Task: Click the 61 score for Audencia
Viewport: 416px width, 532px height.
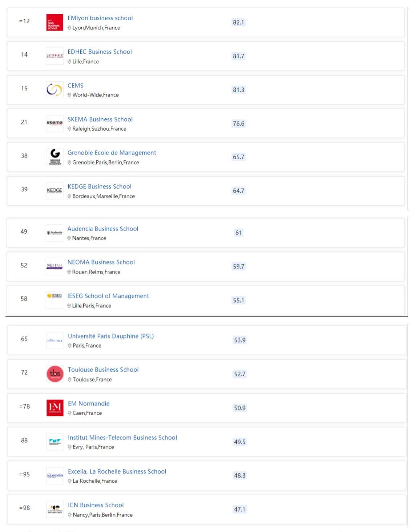Action: (239, 233)
